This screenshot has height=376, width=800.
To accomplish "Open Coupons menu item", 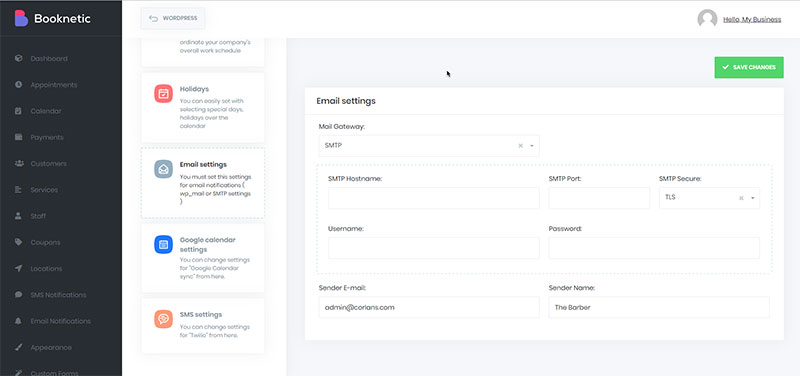I will (x=45, y=242).
